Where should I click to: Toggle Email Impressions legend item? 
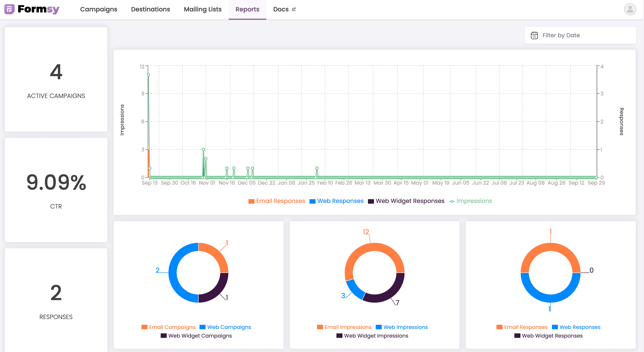(344, 327)
